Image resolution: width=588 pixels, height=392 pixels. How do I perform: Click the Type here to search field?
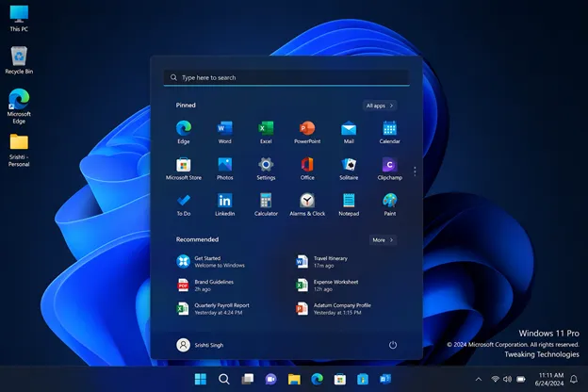pos(286,77)
